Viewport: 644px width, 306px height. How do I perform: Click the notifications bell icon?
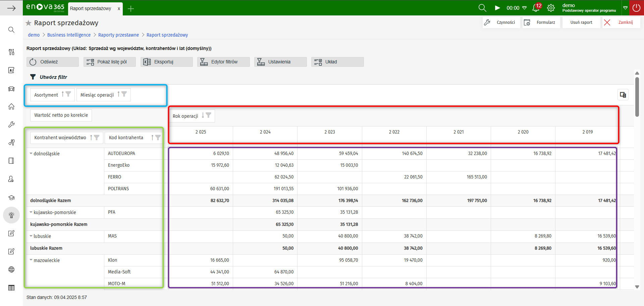tap(536, 8)
